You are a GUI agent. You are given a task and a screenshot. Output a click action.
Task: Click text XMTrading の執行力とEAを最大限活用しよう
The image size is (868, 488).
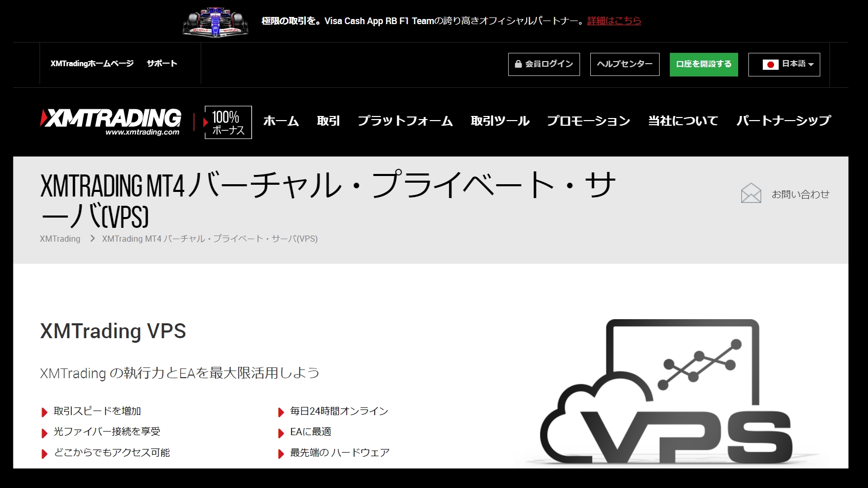click(180, 373)
